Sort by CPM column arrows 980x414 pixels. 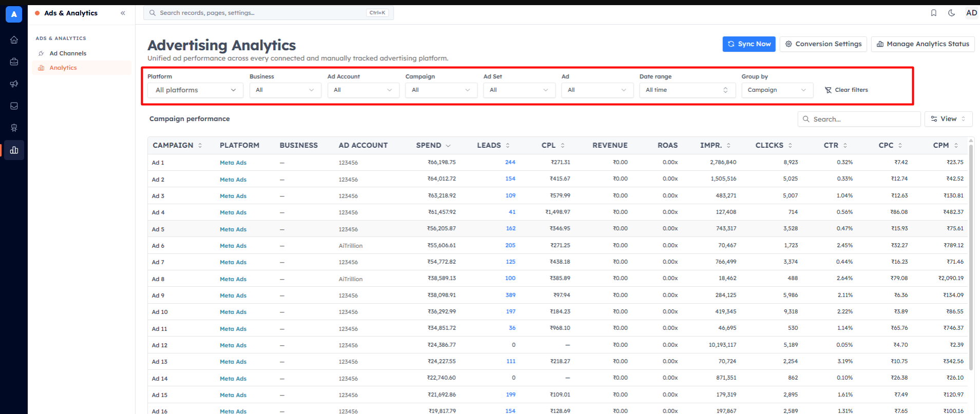click(x=956, y=145)
